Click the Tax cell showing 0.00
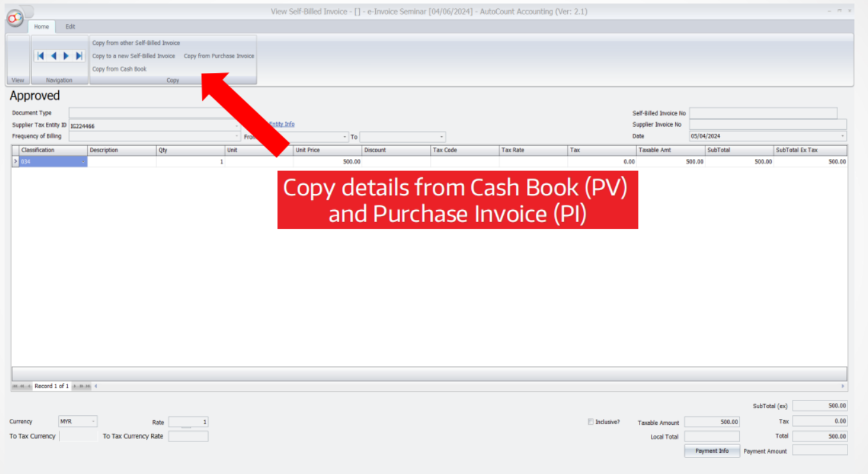 [x=602, y=162]
